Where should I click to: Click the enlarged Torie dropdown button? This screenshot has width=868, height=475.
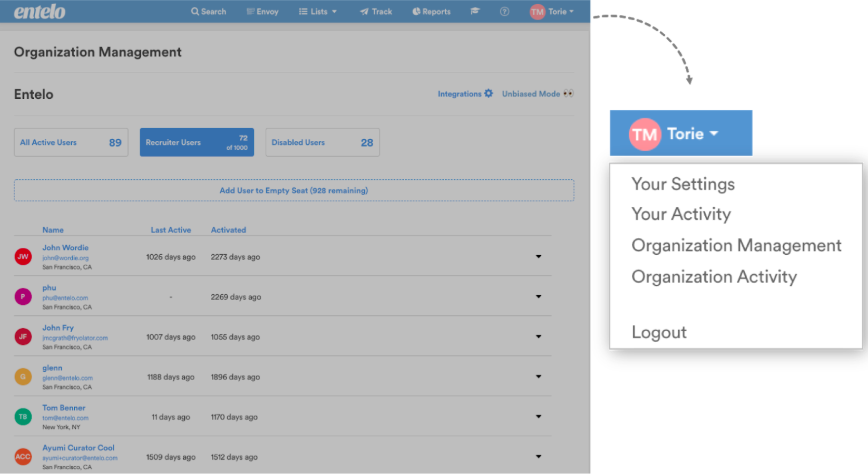681,133
